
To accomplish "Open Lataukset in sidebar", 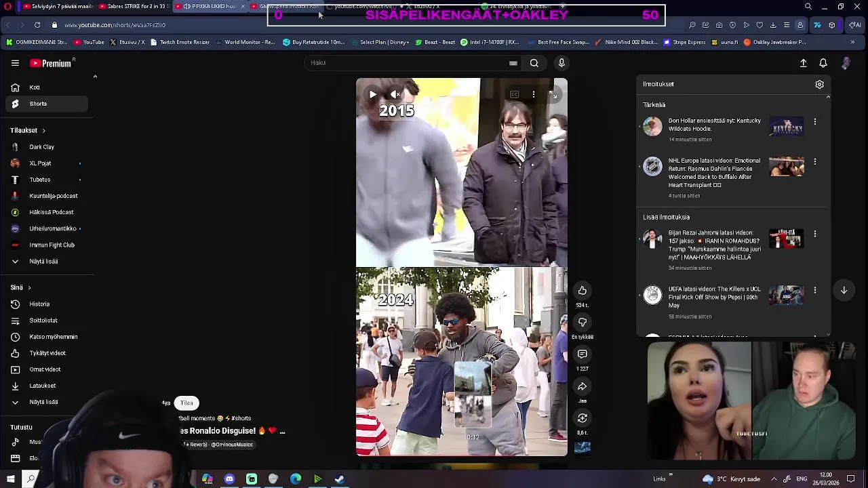I will [x=47, y=386].
